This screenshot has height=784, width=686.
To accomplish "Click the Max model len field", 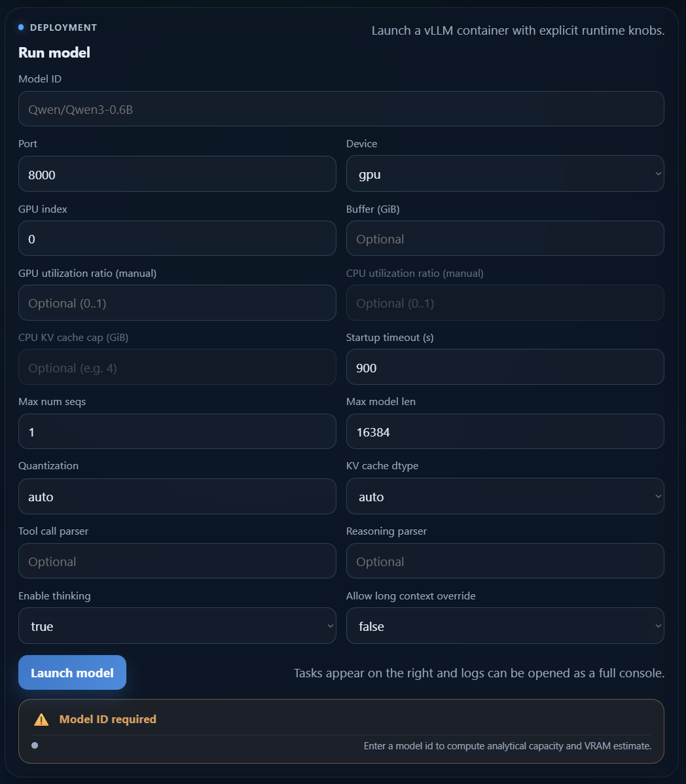I will [x=505, y=432].
